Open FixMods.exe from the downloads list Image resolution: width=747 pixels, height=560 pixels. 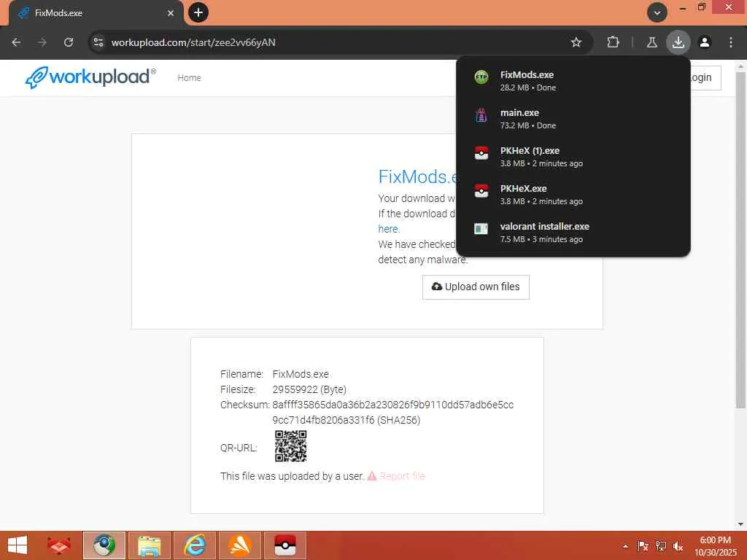pyautogui.click(x=573, y=81)
